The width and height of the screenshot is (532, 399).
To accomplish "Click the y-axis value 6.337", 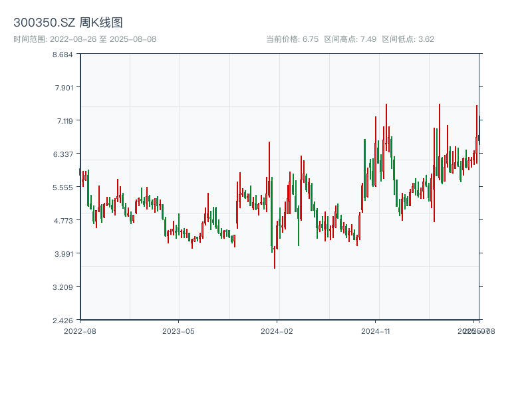I will coord(63,154).
